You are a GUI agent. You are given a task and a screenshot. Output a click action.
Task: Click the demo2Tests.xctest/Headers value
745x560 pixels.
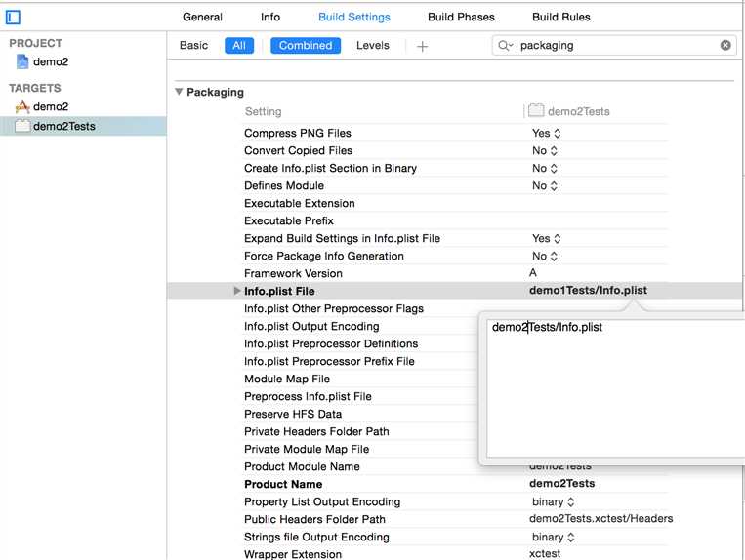coord(601,519)
